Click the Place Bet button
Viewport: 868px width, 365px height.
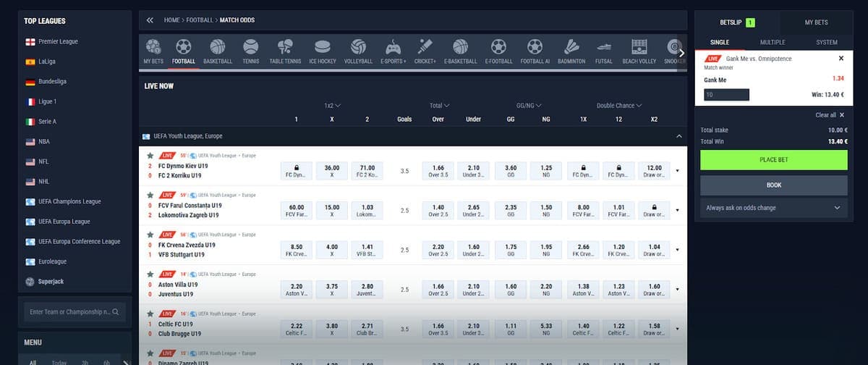pyautogui.click(x=774, y=159)
